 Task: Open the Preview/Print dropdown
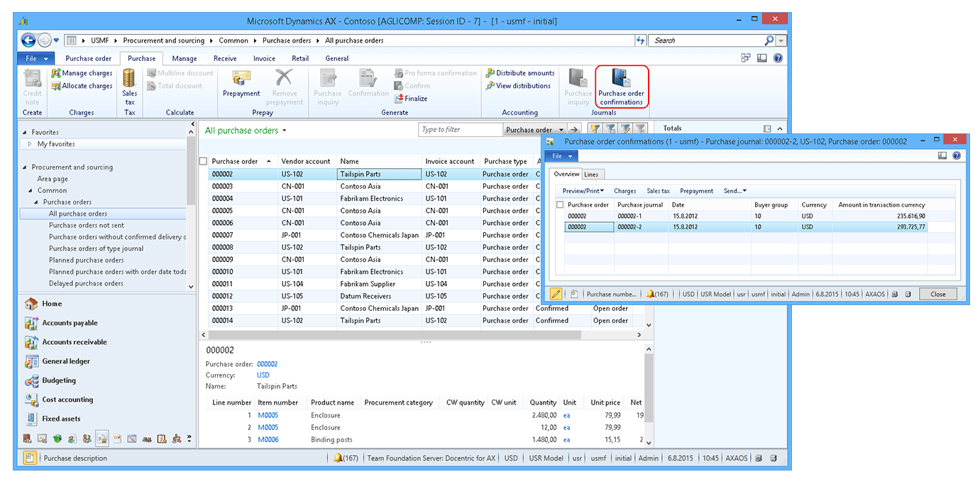pos(583,191)
